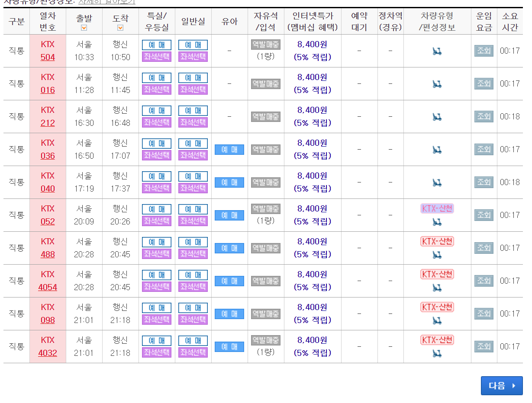This screenshot has width=532, height=403.
Task: Click 8,400원 fare in KTX 504 row
Action: tap(313, 45)
